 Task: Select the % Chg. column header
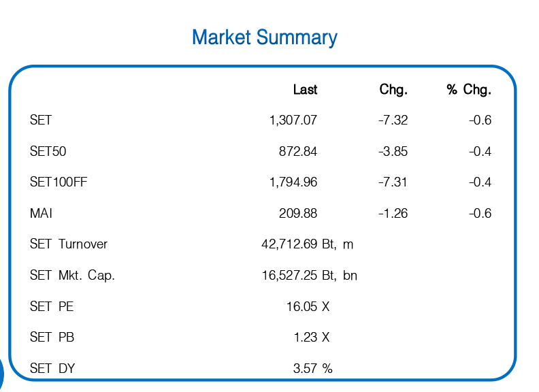(x=469, y=90)
